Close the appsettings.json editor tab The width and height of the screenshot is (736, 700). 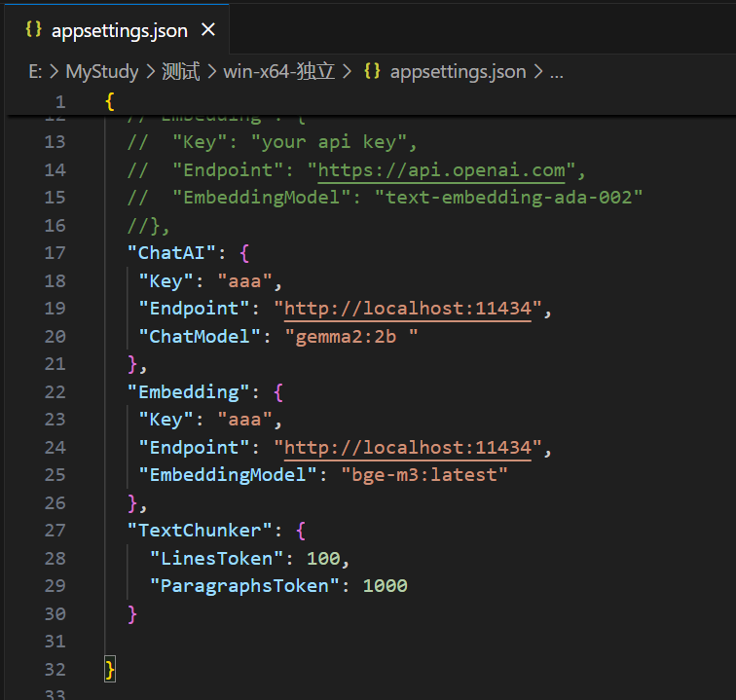pos(207,30)
